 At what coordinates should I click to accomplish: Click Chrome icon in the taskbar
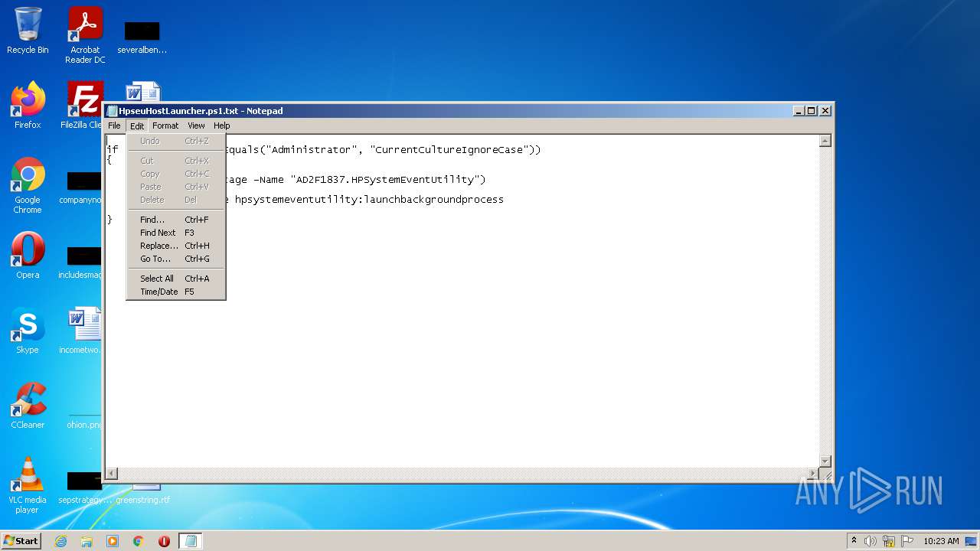click(x=139, y=541)
